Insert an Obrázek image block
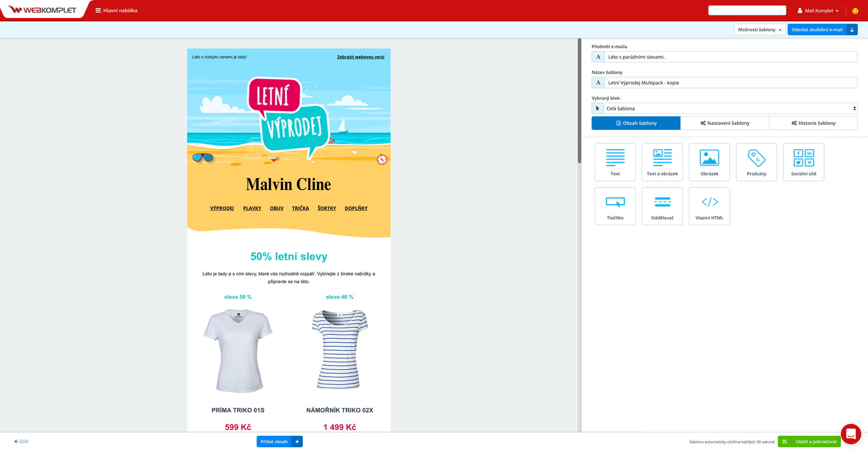The image size is (868, 451). coord(709,162)
